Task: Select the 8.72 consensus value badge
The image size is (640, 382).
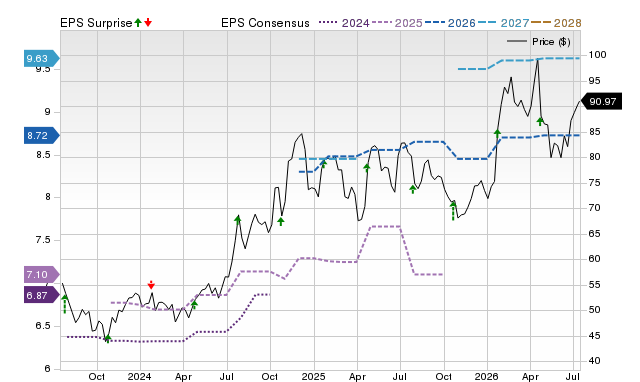Action: pos(42,135)
